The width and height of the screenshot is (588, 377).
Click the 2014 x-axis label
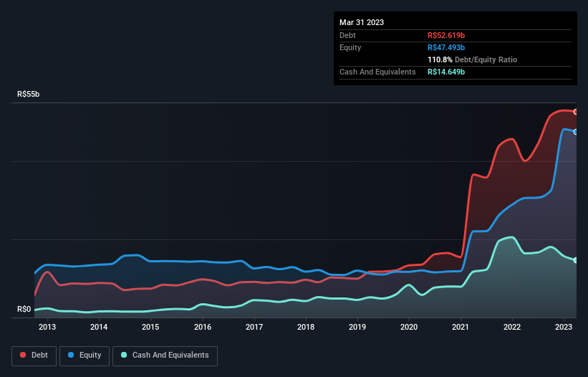point(99,327)
